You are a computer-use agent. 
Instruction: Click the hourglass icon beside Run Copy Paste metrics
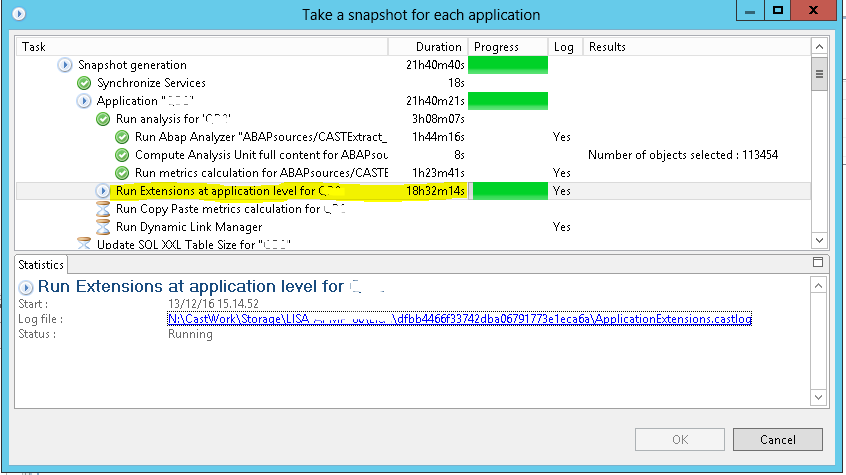pos(103,209)
